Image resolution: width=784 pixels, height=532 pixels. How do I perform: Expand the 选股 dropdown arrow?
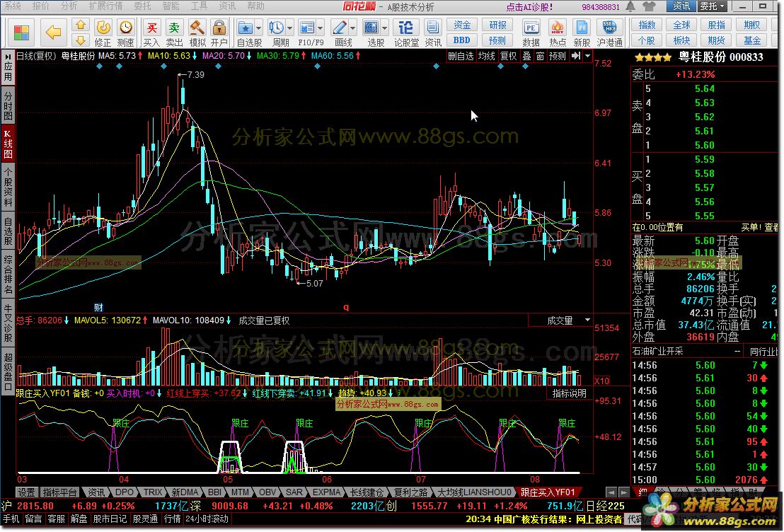(384, 28)
